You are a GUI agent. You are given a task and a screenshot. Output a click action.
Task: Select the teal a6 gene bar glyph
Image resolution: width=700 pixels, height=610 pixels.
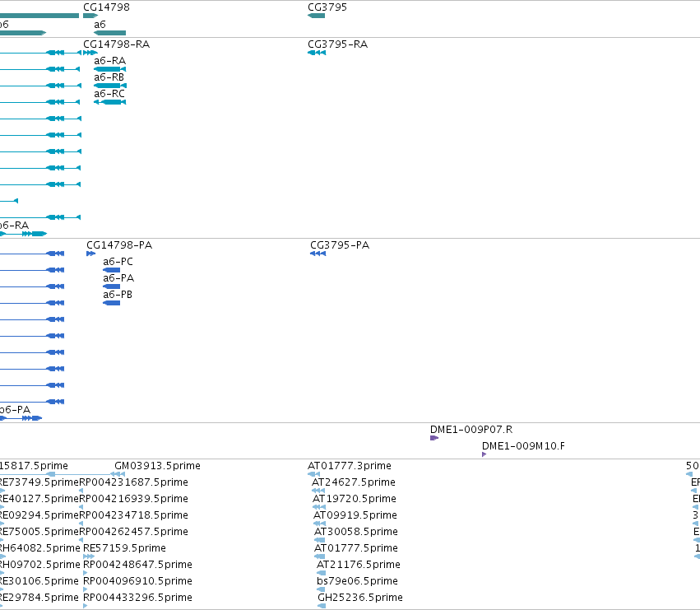110,33
